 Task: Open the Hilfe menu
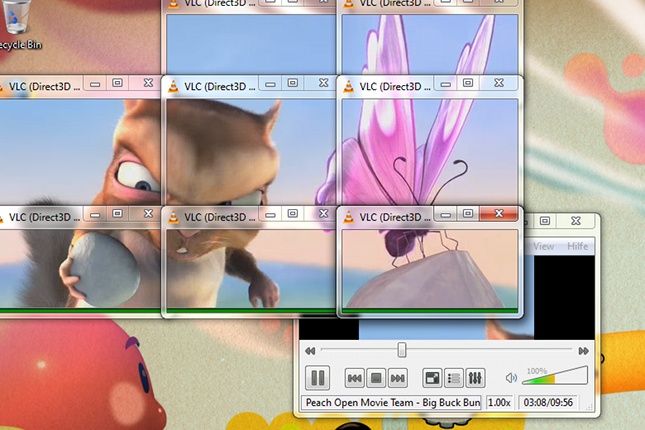tap(575, 246)
